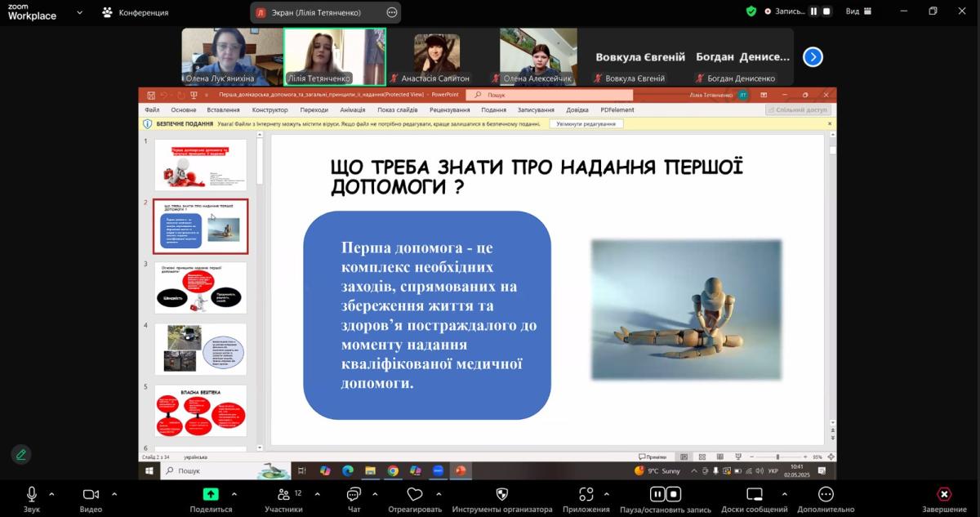
Task: Open the React heart icon
Action: pyautogui.click(x=415, y=495)
